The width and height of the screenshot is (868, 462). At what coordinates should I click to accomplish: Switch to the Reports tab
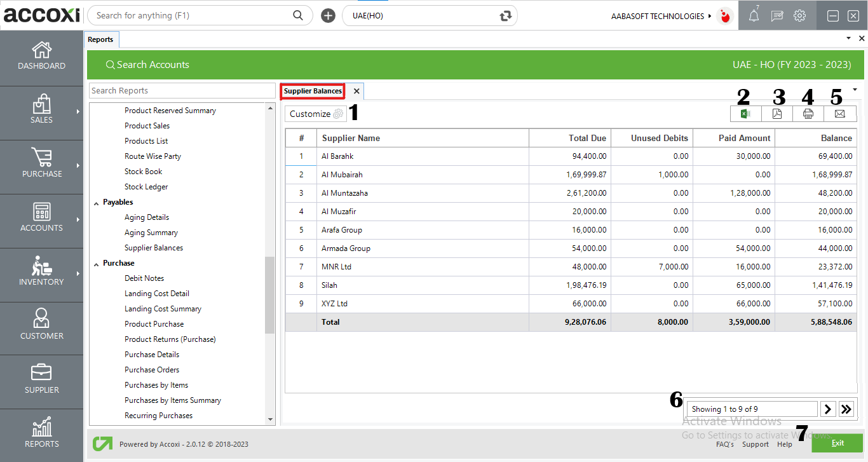pos(101,39)
